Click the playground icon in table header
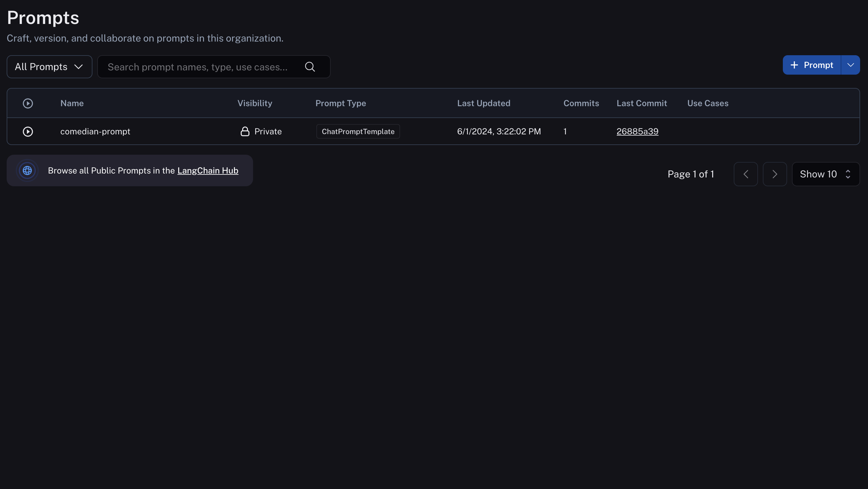Viewport: 868px width, 489px height. pos(28,103)
